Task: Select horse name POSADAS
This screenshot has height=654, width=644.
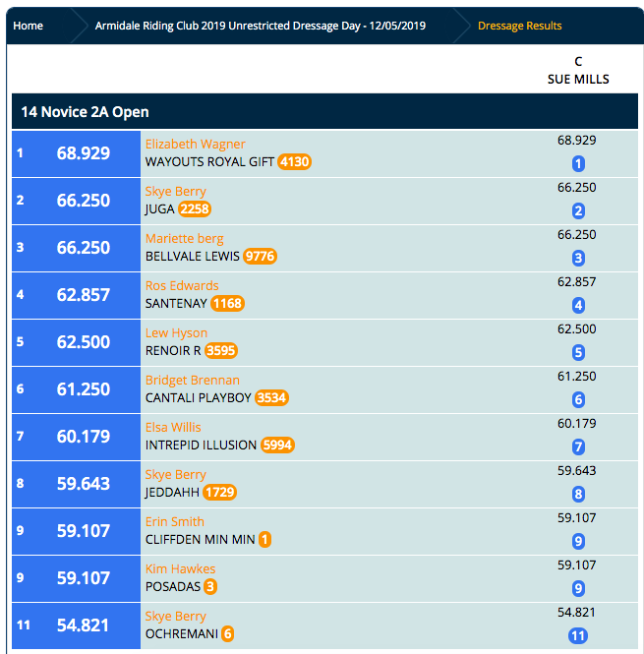Action: pos(173,586)
